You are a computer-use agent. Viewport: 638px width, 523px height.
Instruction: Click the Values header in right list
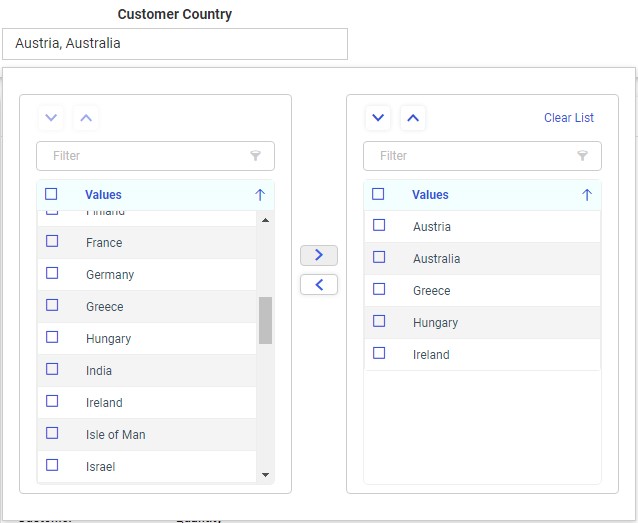pyautogui.click(x=430, y=195)
